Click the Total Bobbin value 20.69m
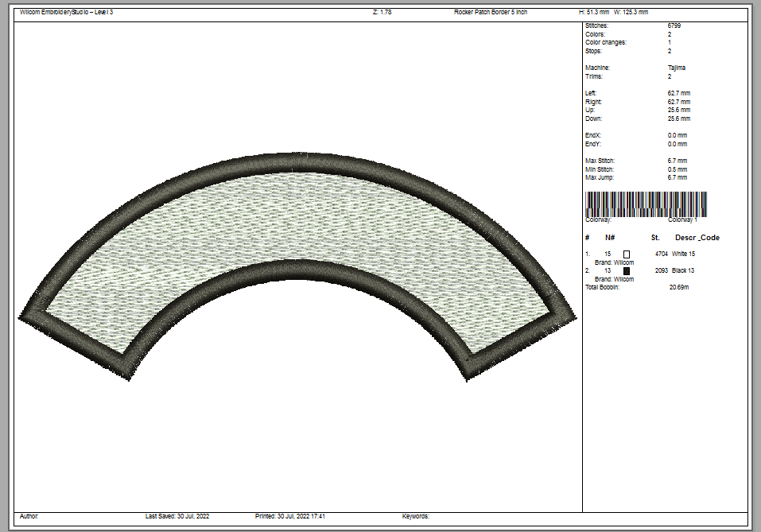Image resolution: width=761 pixels, height=532 pixels. click(x=678, y=287)
